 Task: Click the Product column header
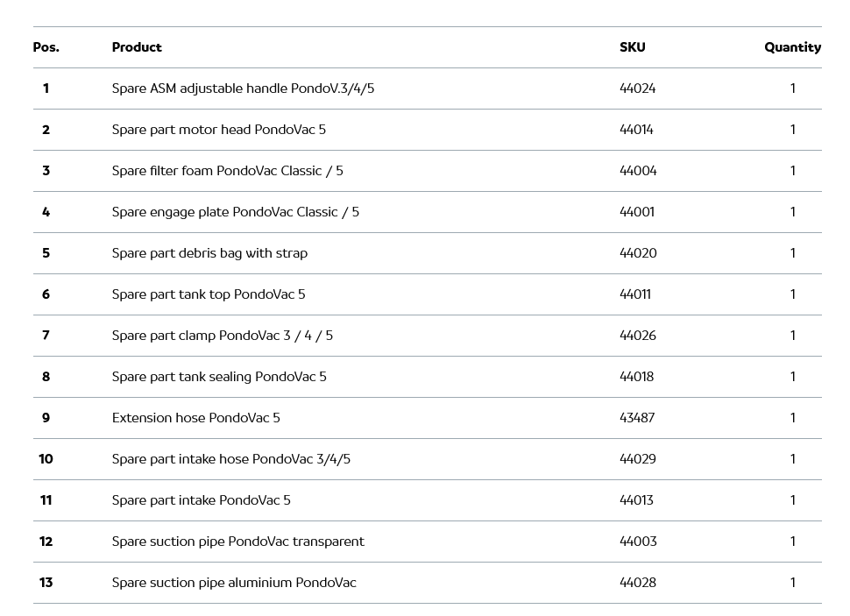pyautogui.click(x=137, y=47)
